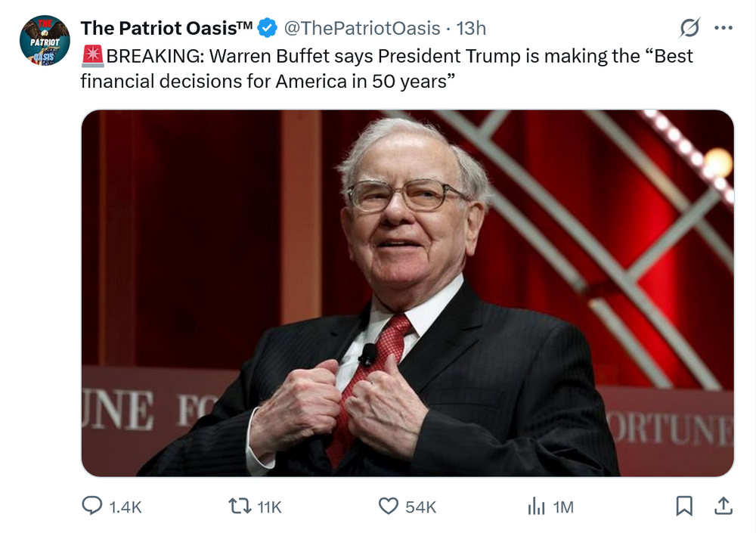Click the 13h timestamp
Screen dimensions: 756x533
[471, 29]
